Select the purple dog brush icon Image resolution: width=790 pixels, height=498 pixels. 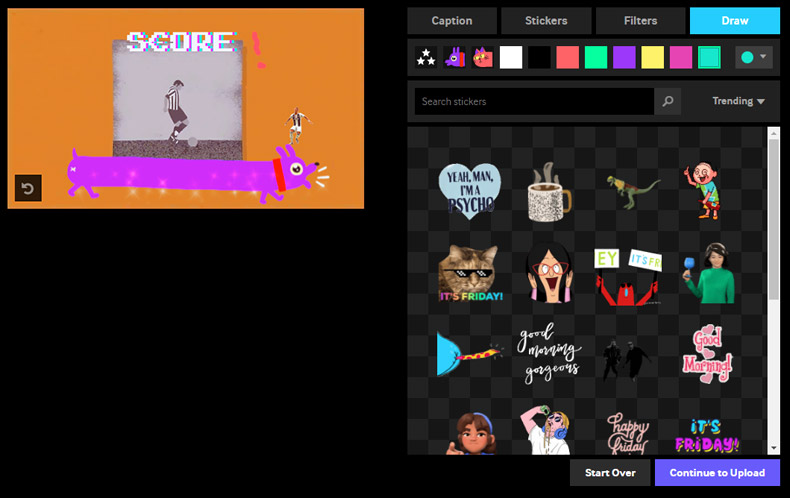[x=455, y=58]
